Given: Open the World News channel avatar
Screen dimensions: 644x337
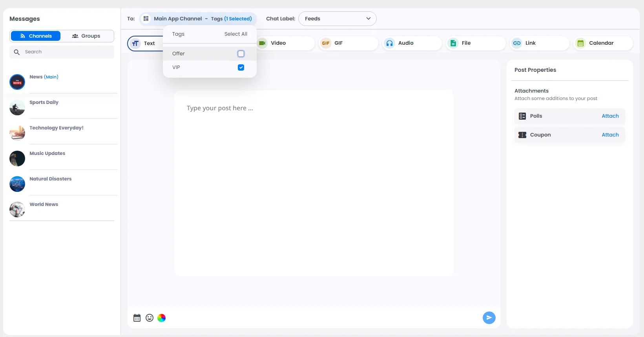Looking at the screenshot, I should [x=17, y=209].
